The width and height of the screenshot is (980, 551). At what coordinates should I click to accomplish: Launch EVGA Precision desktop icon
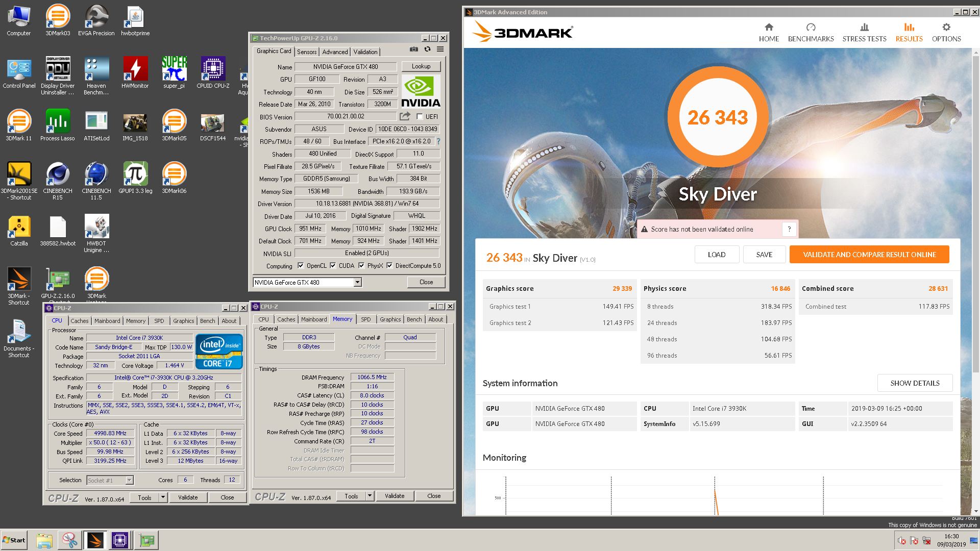(x=96, y=20)
